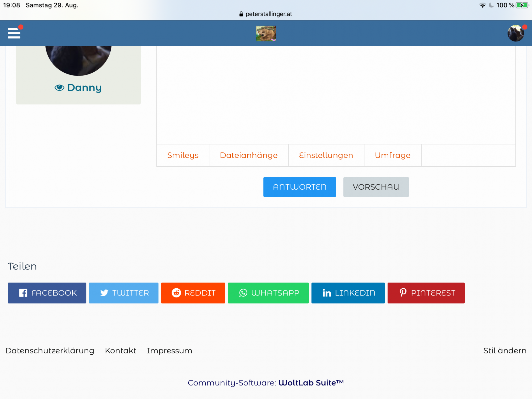Viewport: 532px width, 399px height.
Task: Switch to the Dateianhänge tab
Action: click(248, 155)
